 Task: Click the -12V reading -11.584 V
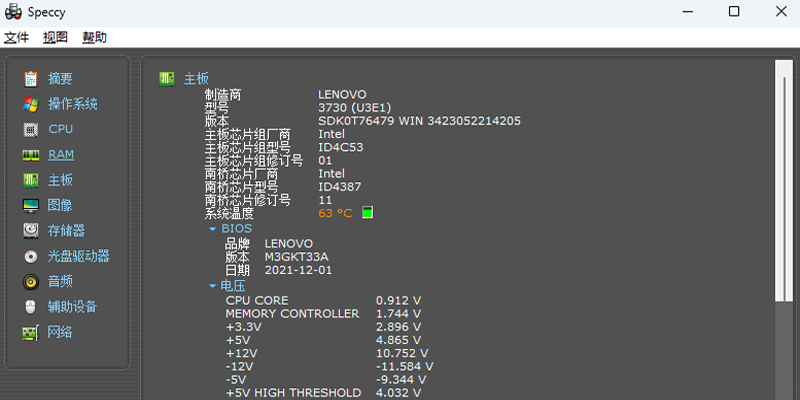405,366
